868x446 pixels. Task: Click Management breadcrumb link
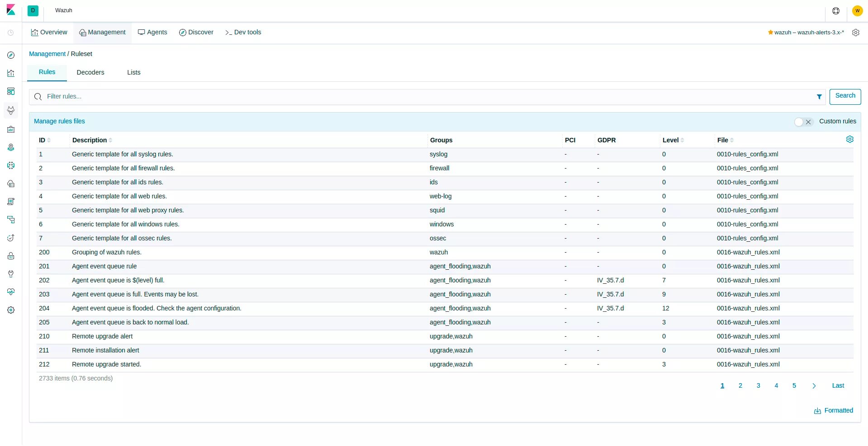coord(47,54)
